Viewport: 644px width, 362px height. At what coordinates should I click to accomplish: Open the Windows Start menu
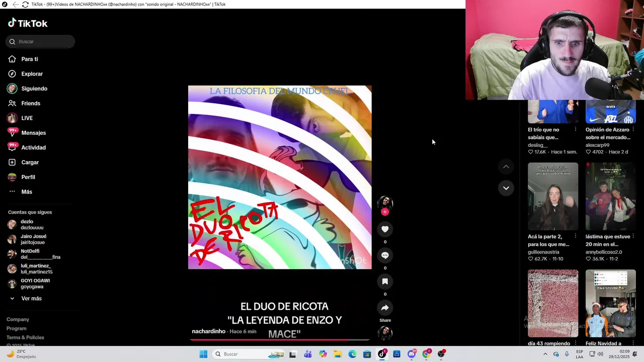[203, 354]
